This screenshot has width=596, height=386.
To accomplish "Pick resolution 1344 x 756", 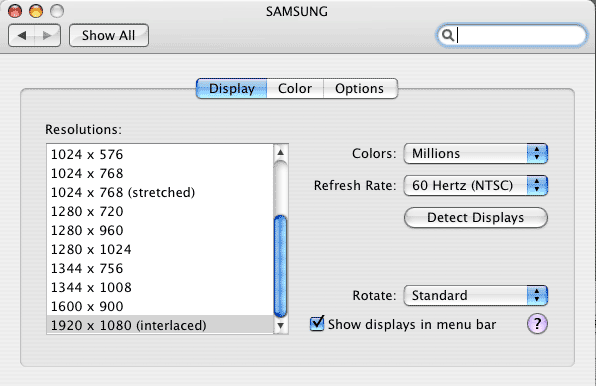I will point(160,268).
